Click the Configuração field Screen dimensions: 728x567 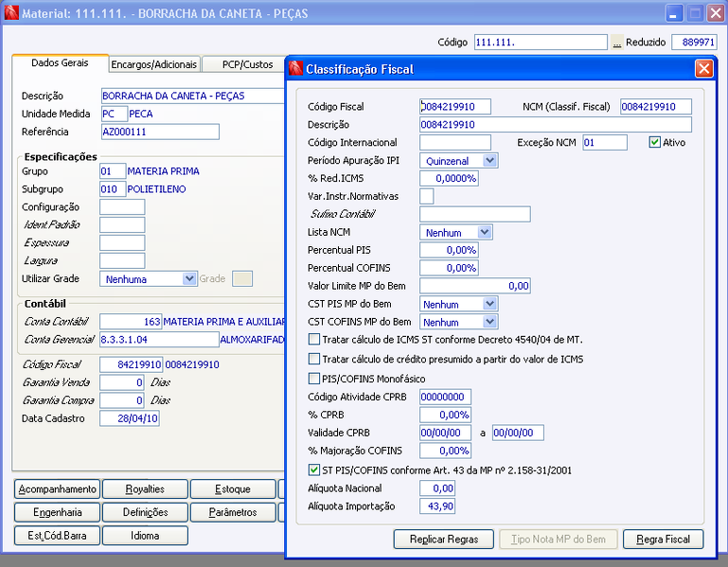click(122, 207)
